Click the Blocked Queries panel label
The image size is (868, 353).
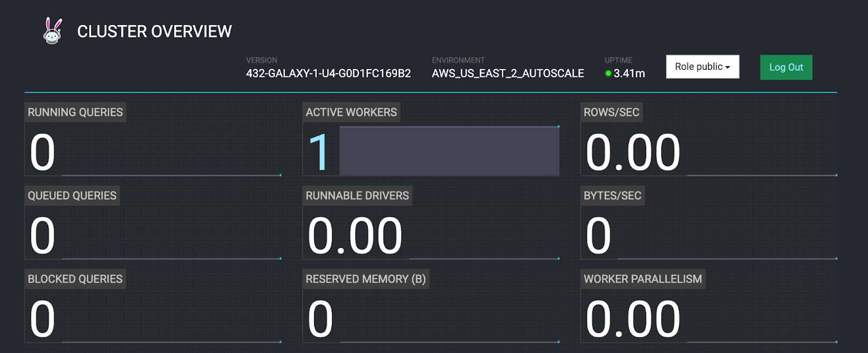tap(75, 279)
